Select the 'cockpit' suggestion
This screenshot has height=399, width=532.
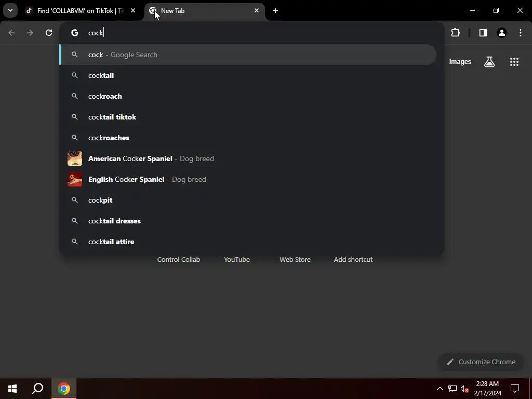[x=248, y=200]
